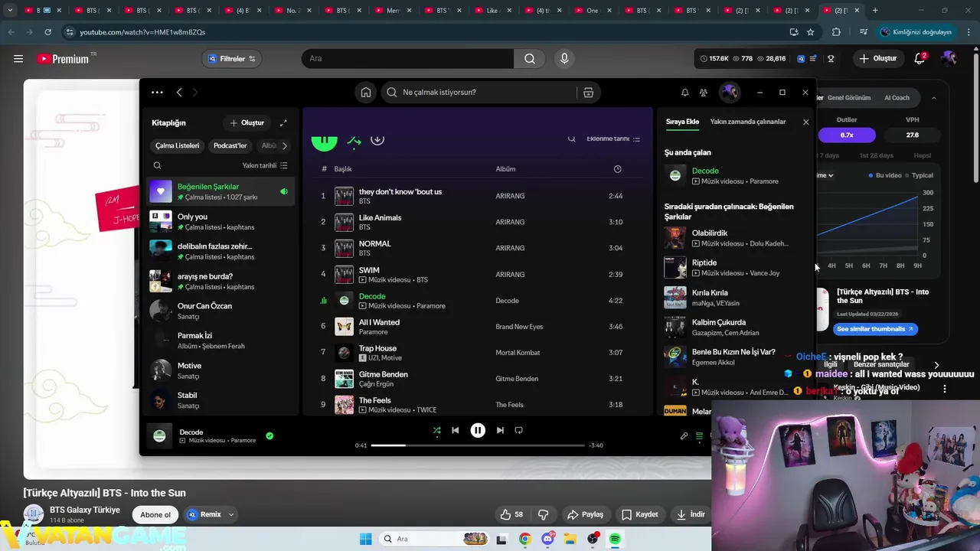Open Spotify notifications bell
Screen dimensions: 980x551
(684, 93)
